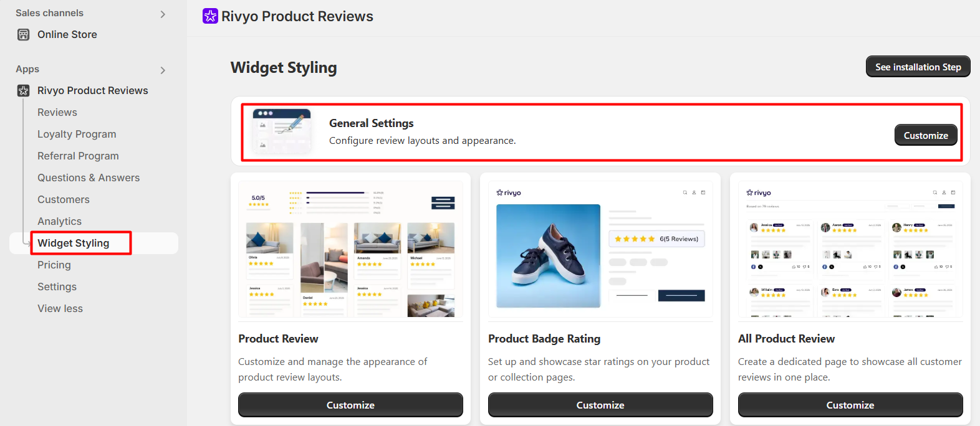Click the Widget Styling page title
The width and height of the screenshot is (980, 426).
point(284,67)
